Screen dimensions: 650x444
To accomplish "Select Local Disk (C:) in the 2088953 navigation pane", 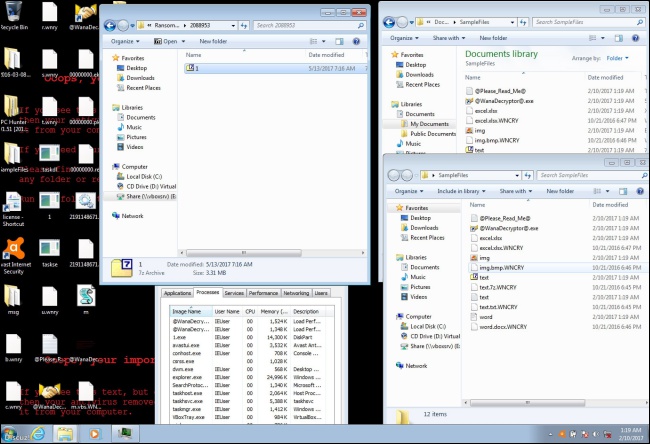I will (144, 177).
